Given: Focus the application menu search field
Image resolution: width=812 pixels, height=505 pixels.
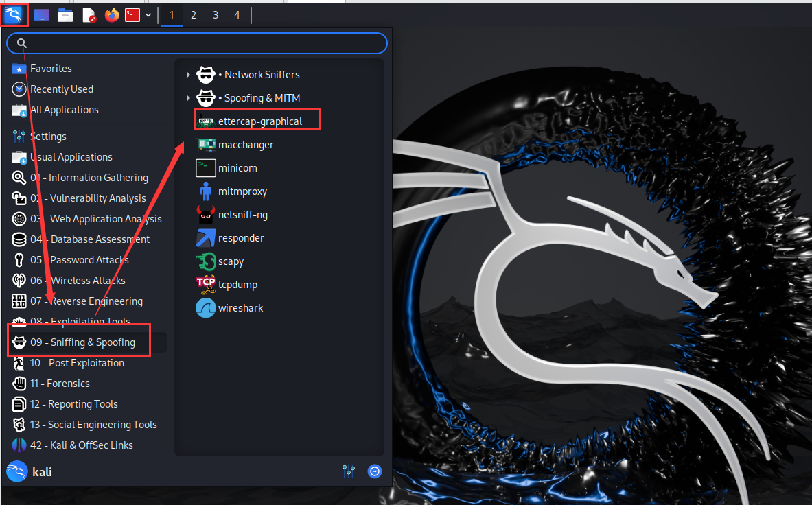Looking at the screenshot, I should pos(197,43).
